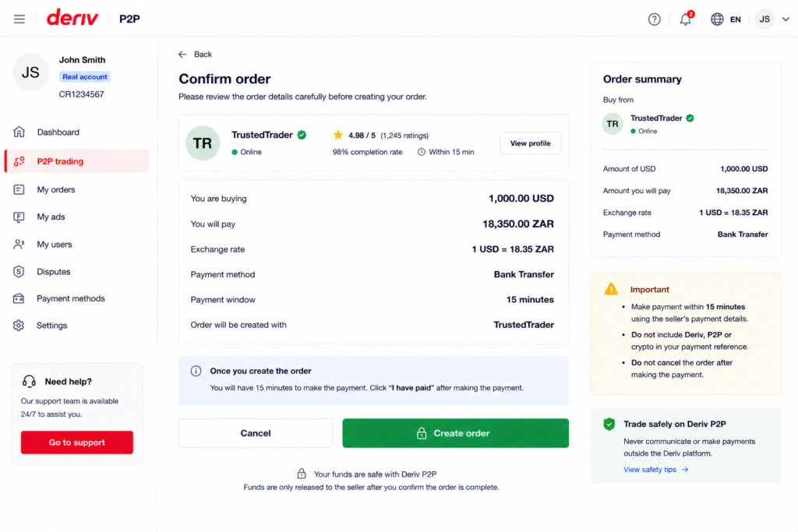Click the arrow after View safety tips

tap(685, 470)
